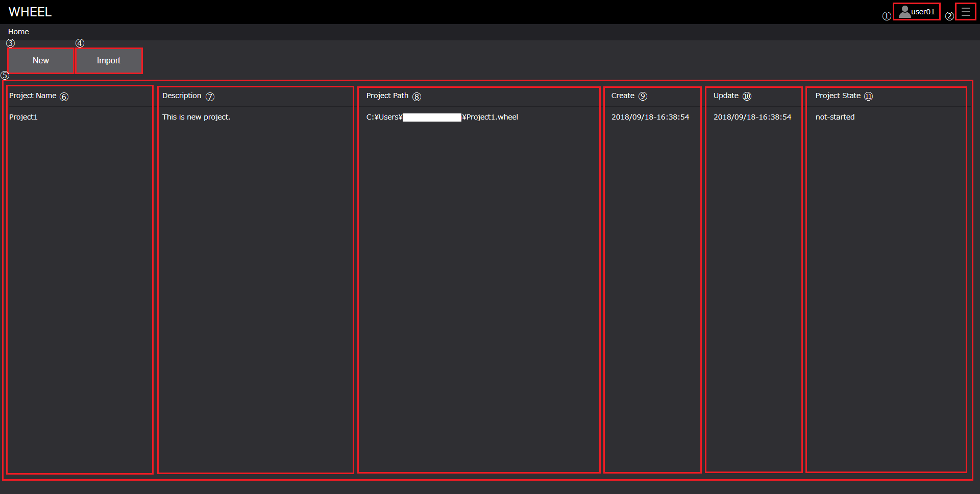
Task: Click the Import project button
Action: click(x=109, y=61)
